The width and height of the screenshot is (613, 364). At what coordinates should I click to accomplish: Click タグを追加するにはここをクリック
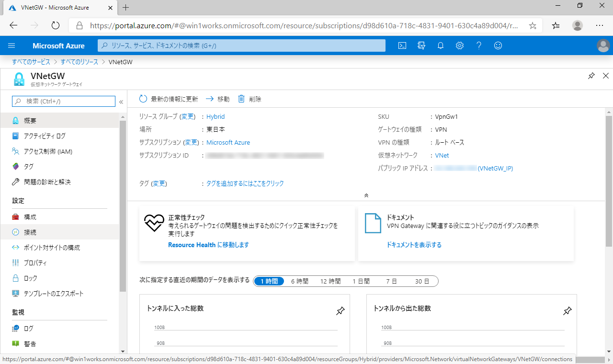point(245,183)
